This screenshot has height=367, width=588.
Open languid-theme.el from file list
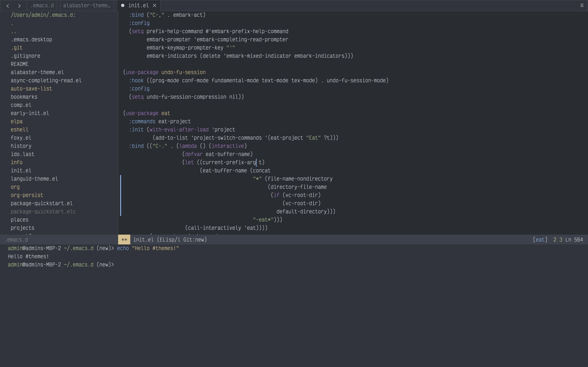point(34,179)
